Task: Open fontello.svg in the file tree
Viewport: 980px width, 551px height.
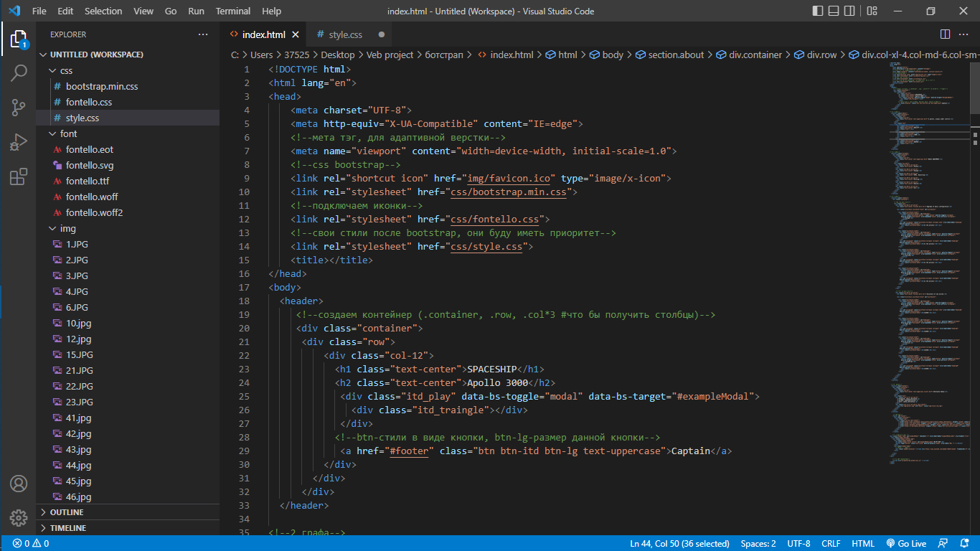Action: click(x=90, y=165)
